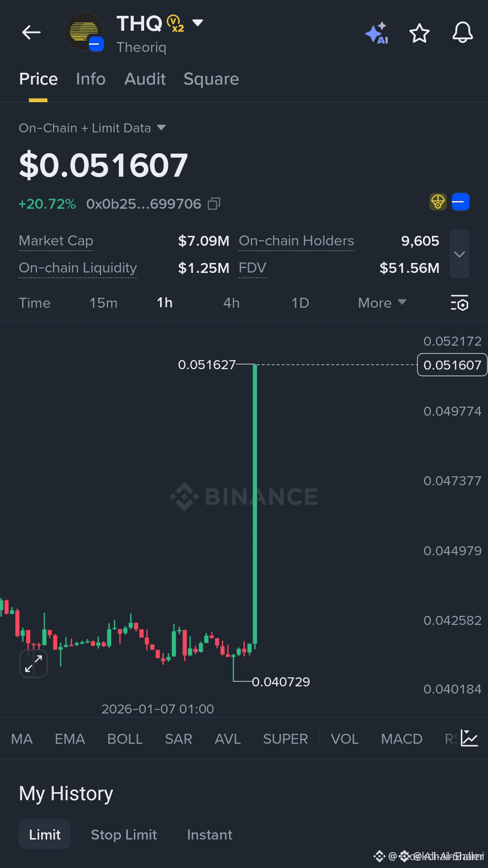Image resolution: width=488 pixels, height=868 pixels.
Task: Open the AI sparkle assistant icon
Action: (377, 33)
